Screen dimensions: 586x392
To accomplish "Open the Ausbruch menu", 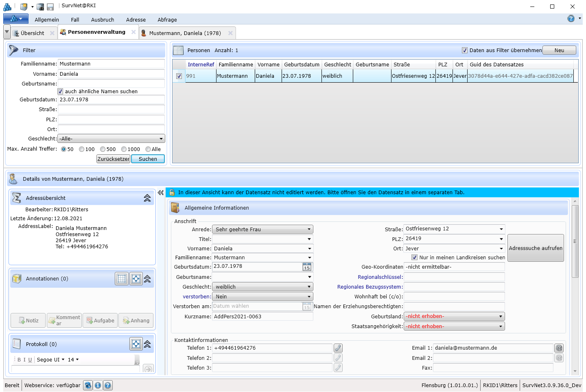I will (x=103, y=20).
